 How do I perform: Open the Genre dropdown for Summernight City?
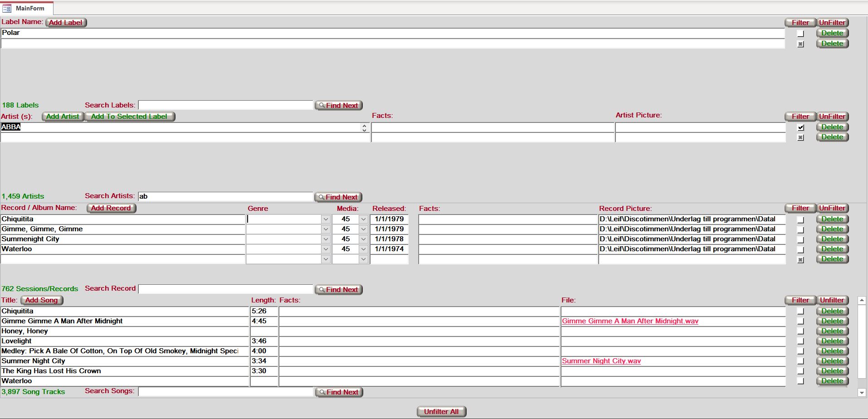click(x=326, y=239)
